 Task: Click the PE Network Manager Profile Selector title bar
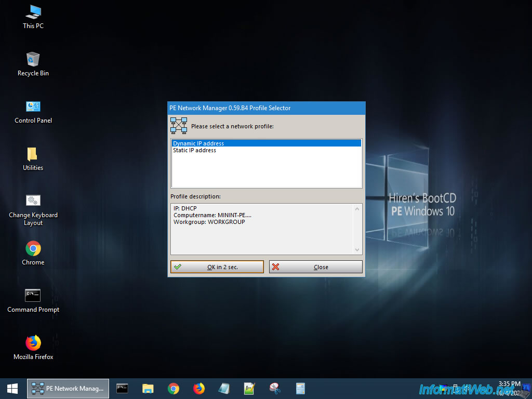(267, 108)
